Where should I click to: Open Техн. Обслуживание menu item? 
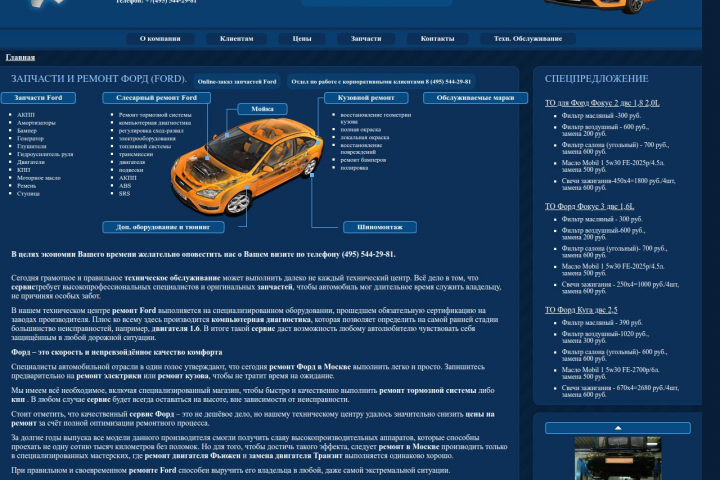tap(528, 39)
